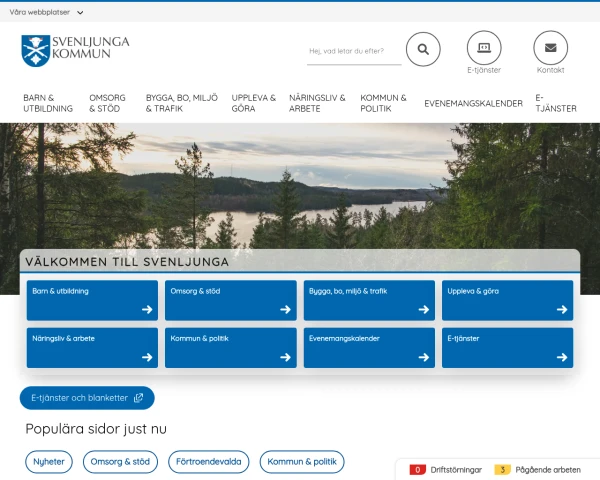Click the yellow Pågående arbeten count badge

point(502,470)
